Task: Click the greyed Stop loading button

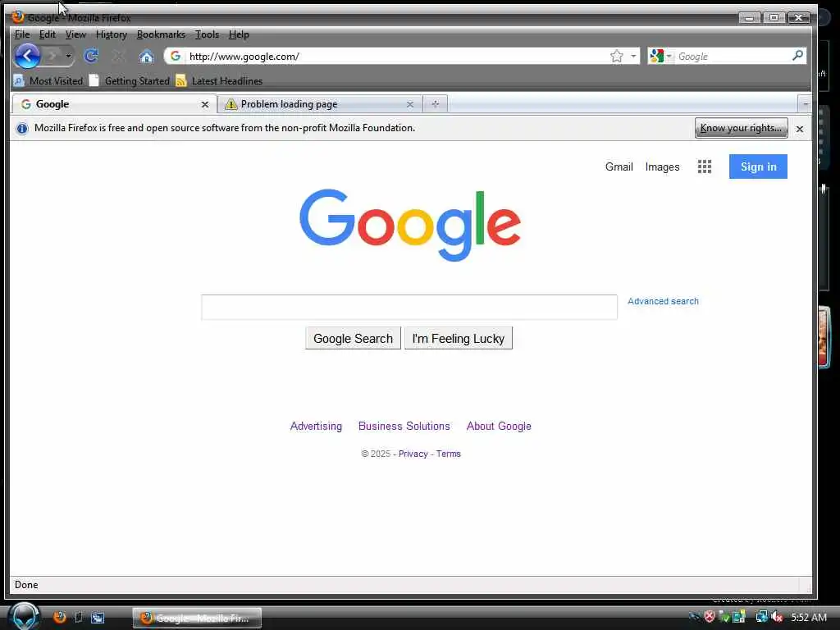Action: click(x=118, y=56)
